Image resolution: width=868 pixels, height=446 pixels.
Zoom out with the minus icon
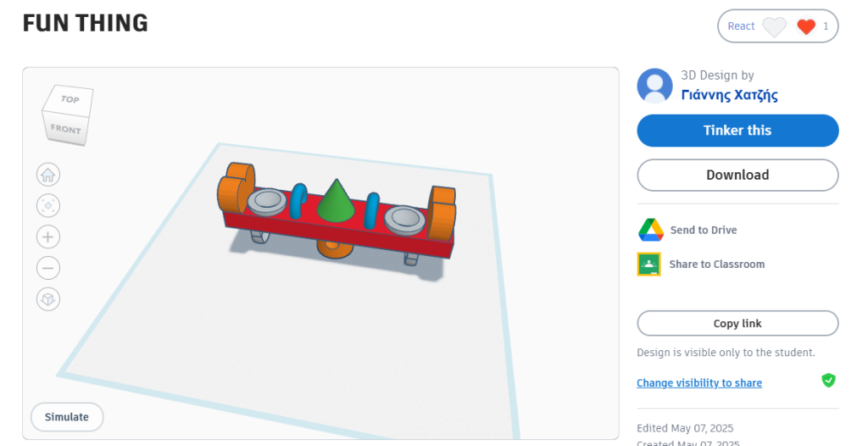pyautogui.click(x=48, y=268)
